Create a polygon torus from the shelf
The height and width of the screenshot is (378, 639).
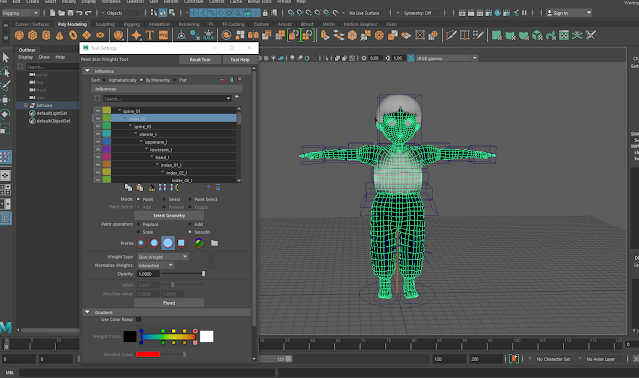click(73, 35)
